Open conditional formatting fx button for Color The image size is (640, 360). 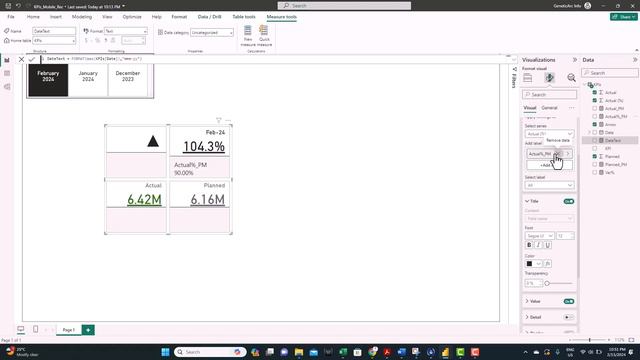point(548,264)
